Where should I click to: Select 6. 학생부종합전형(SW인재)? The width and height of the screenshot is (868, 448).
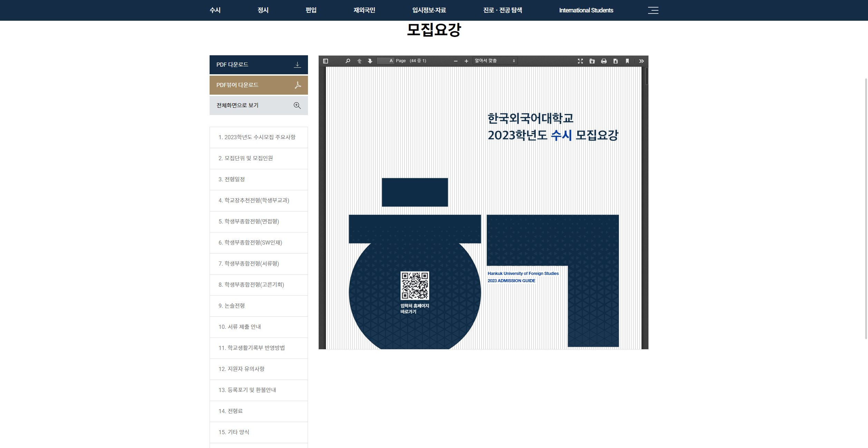click(x=259, y=243)
